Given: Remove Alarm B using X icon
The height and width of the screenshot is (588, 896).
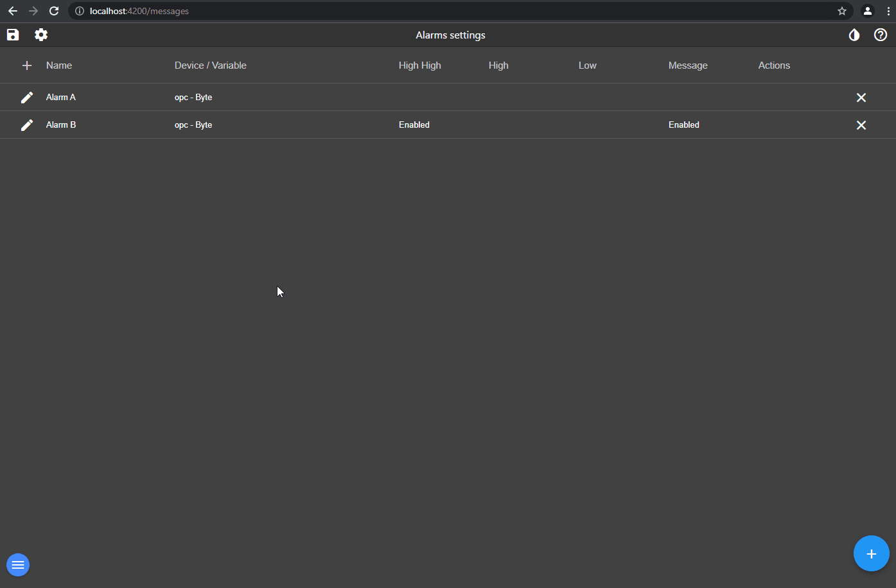Looking at the screenshot, I should [861, 125].
